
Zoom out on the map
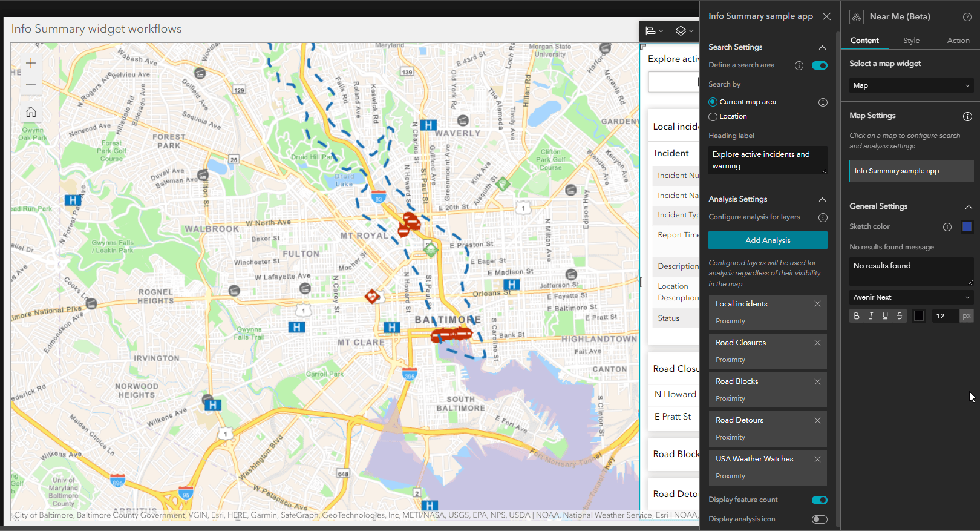coord(31,84)
